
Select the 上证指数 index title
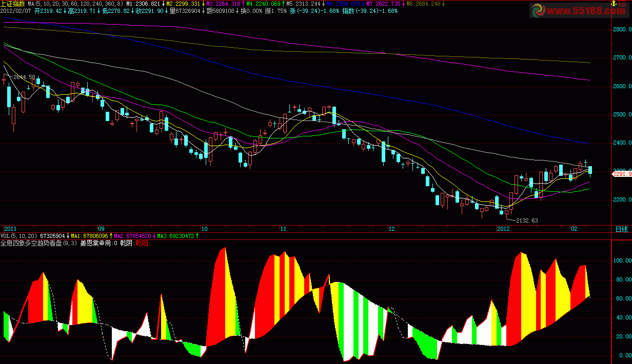tap(13, 4)
